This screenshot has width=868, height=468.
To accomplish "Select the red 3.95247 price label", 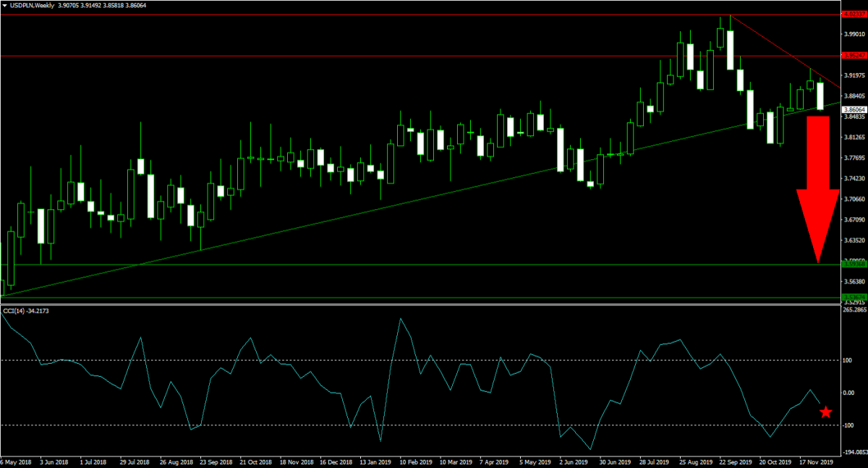I will coord(855,55).
